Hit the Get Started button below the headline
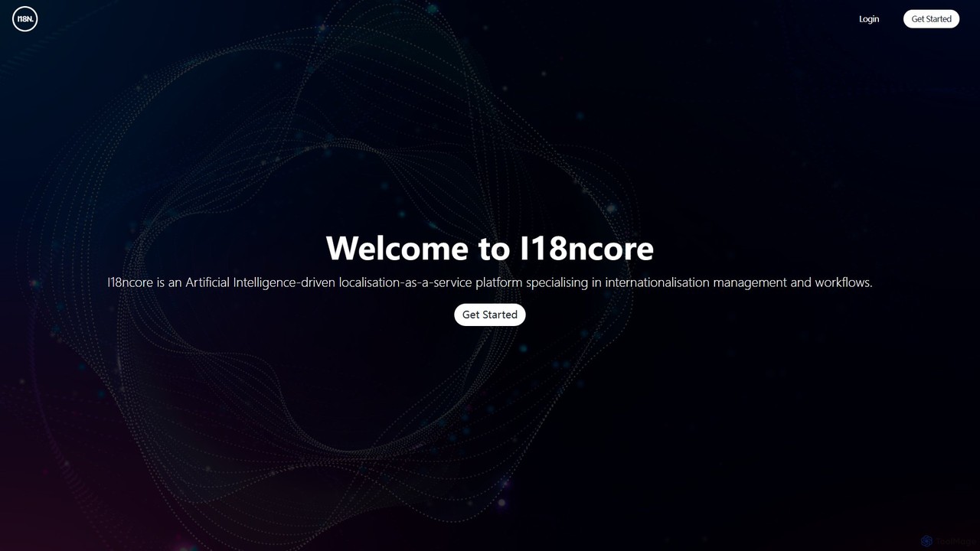The image size is (980, 551). click(x=490, y=315)
